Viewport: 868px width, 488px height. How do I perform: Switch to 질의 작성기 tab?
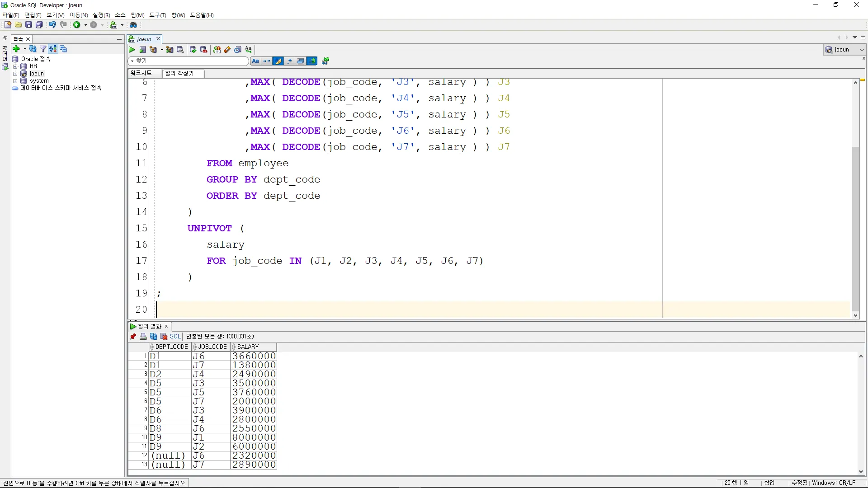(x=179, y=73)
